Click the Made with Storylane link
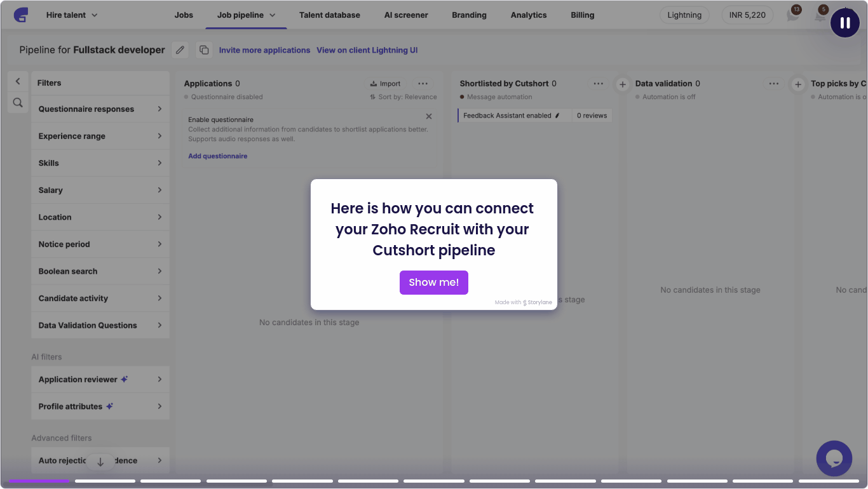This screenshot has width=868, height=489. tap(524, 302)
